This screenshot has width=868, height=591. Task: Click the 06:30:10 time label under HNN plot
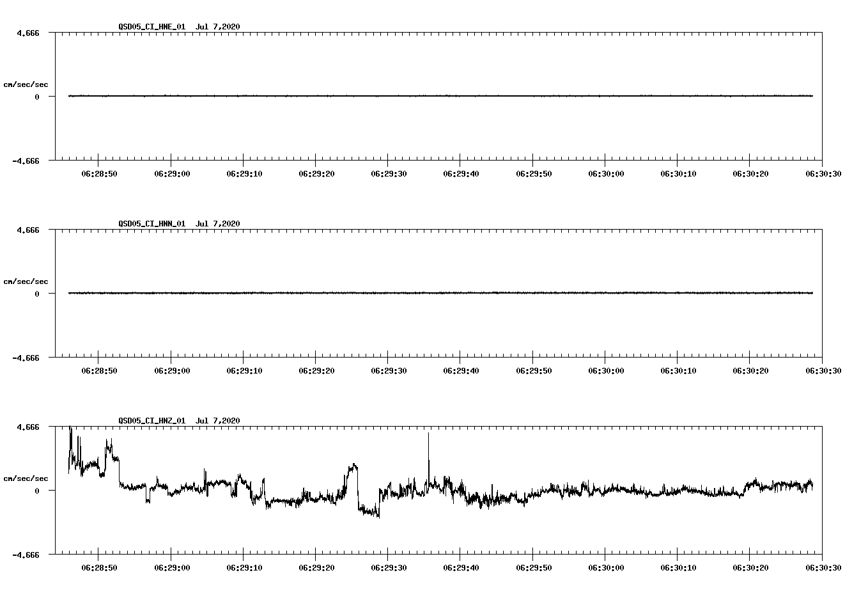(x=678, y=371)
